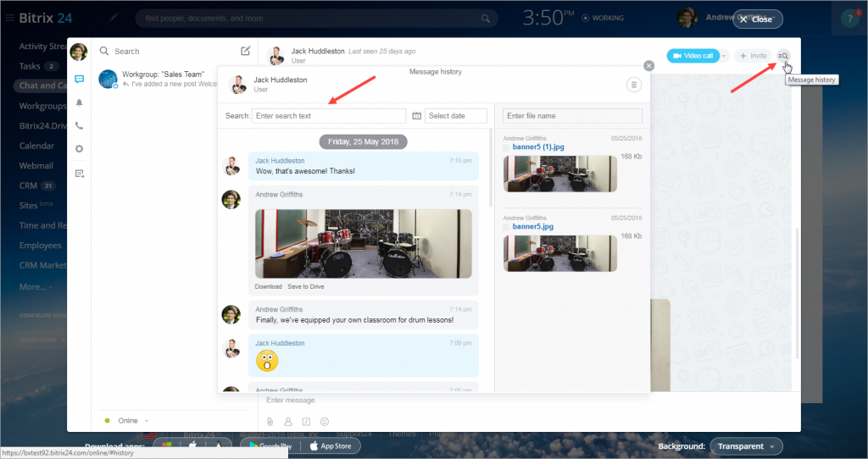This screenshot has width=868, height=459.
Task: Open Workgroups in the left menu
Action: [x=42, y=106]
